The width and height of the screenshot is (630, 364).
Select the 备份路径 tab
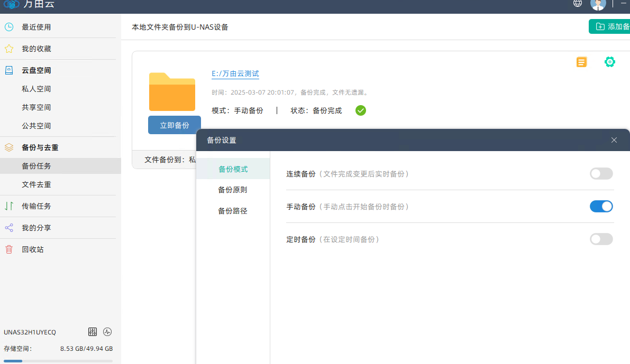click(233, 211)
